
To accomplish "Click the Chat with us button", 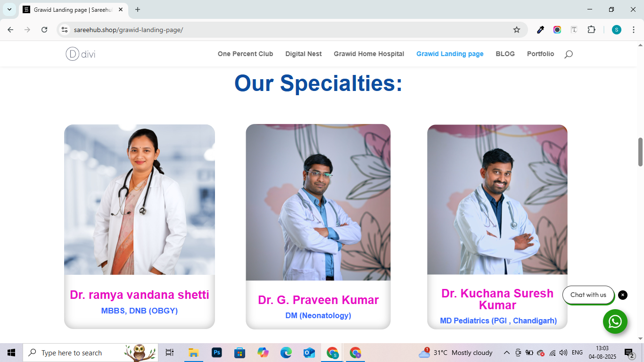I will 588,295.
